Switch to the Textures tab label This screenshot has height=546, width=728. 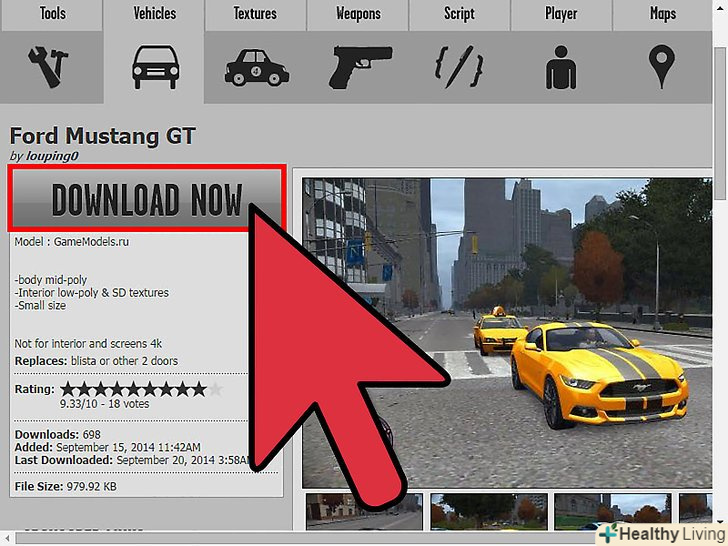pos(255,13)
